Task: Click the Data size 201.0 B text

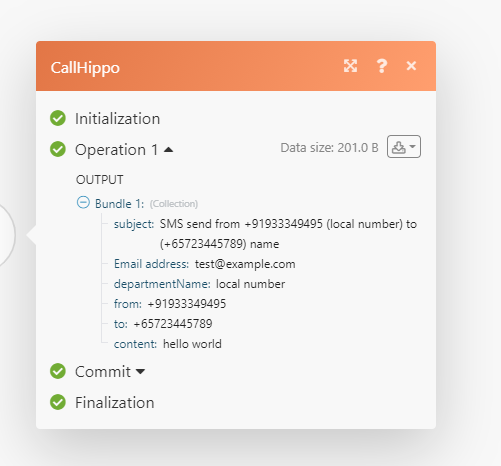Action: (329, 147)
